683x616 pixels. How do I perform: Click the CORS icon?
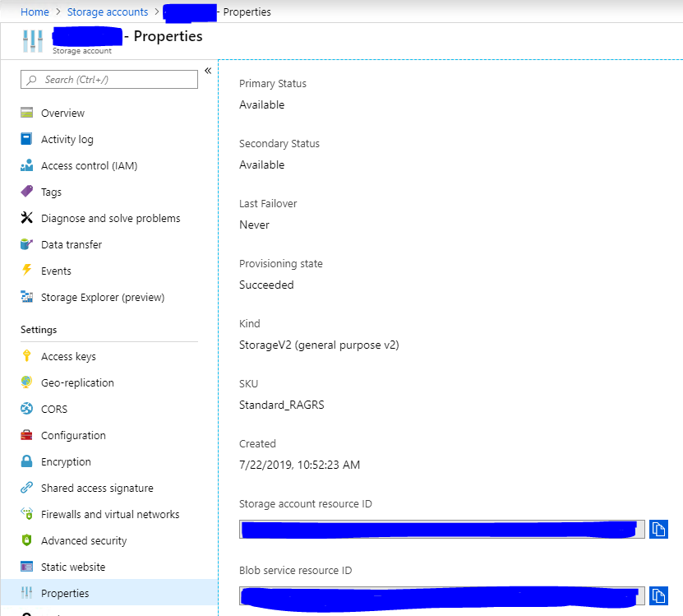[x=26, y=409]
